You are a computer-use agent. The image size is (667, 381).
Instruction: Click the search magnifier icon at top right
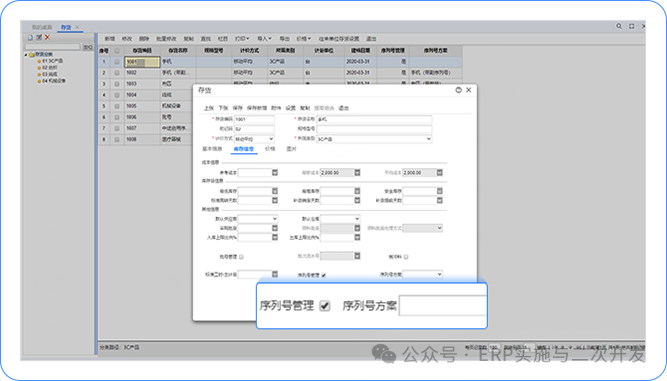coord(619,26)
